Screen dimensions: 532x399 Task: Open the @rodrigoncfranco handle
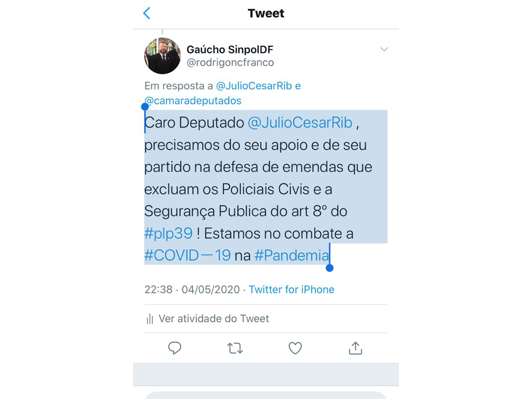coord(230,62)
